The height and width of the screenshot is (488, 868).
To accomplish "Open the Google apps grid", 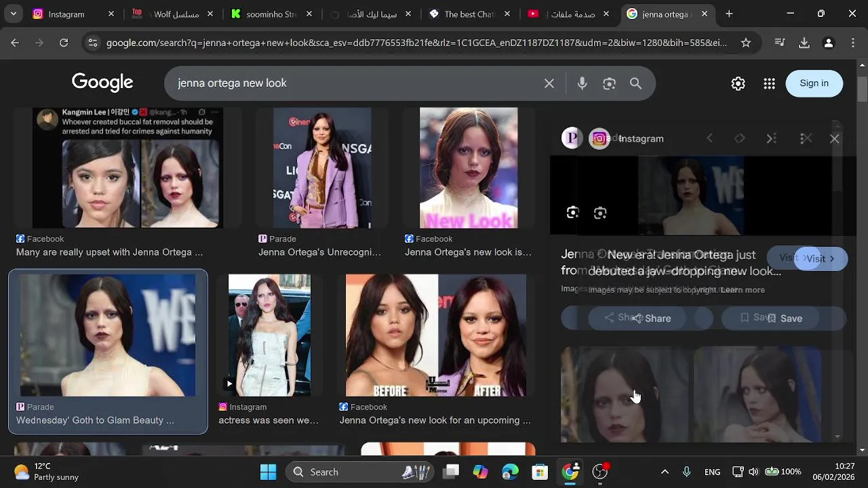I will [769, 83].
